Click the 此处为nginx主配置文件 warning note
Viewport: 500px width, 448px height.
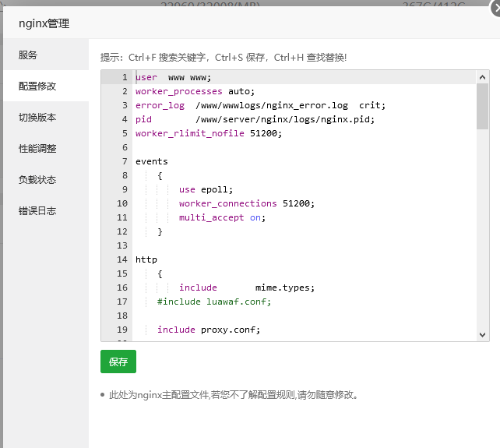(234, 395)
